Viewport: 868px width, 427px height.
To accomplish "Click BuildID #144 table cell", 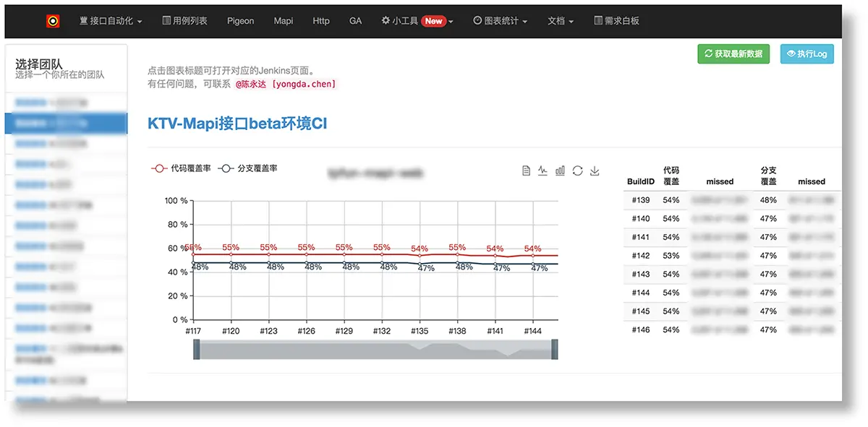I will pos(640,293).
